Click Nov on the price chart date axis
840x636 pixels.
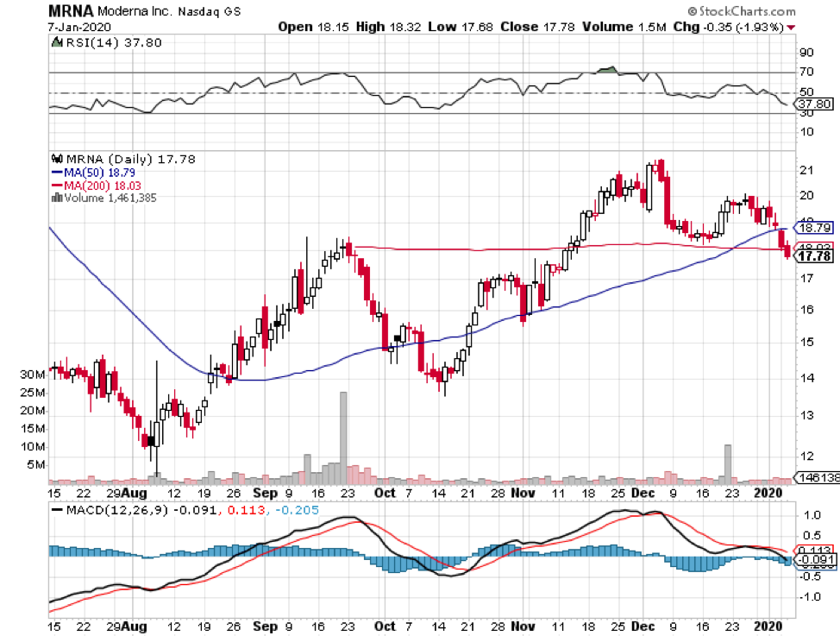pos(523,493)
